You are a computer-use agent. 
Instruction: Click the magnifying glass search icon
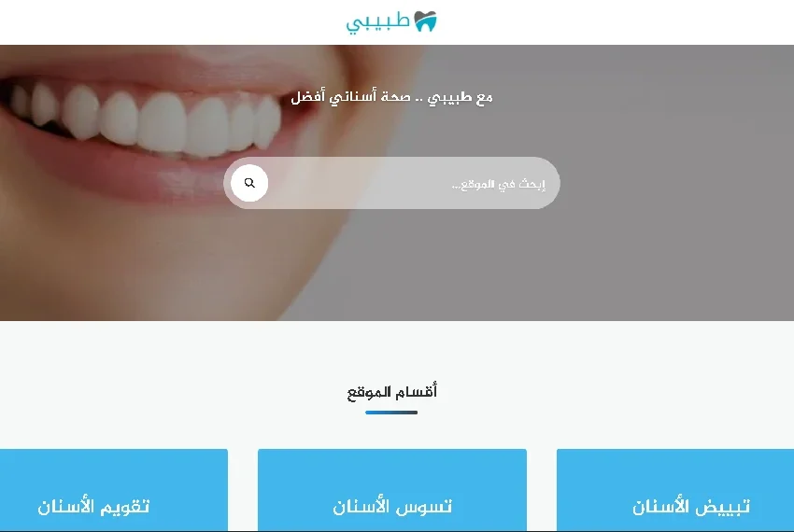tap(249, 183)
